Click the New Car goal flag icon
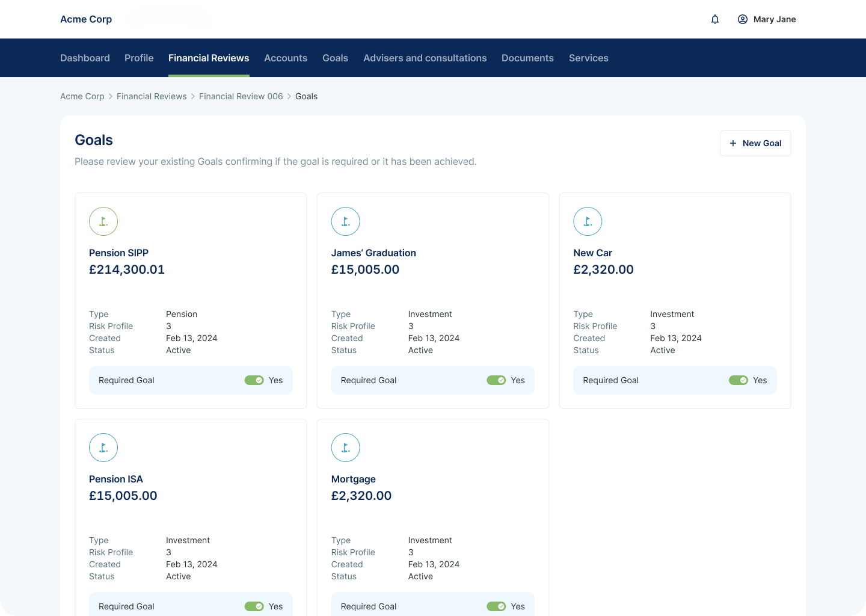The image size is (866, 616). click(588, 221)
